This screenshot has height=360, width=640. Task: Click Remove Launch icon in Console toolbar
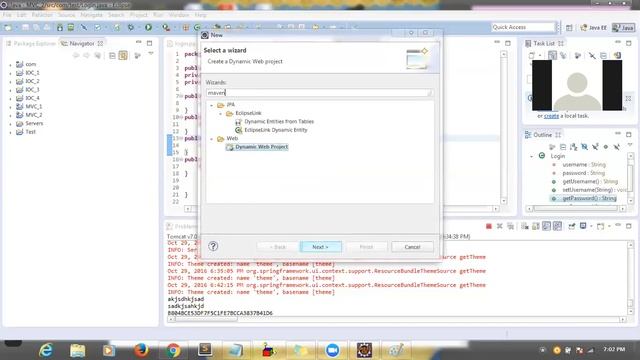(500, 226)
